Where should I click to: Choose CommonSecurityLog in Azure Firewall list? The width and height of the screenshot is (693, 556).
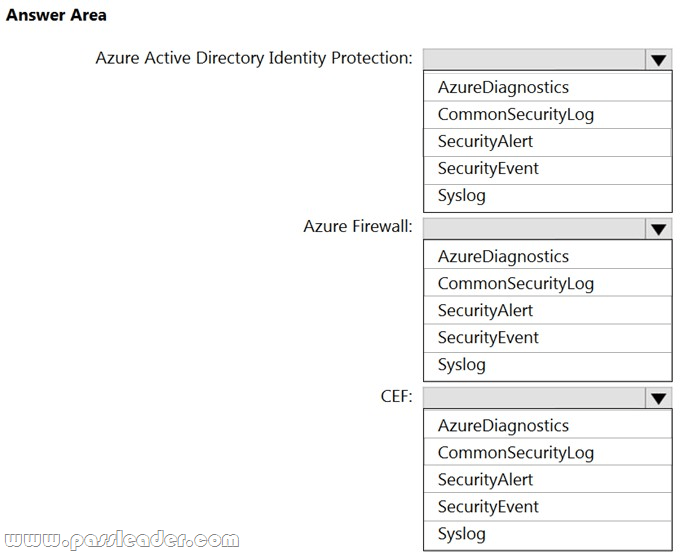(548, 283)
